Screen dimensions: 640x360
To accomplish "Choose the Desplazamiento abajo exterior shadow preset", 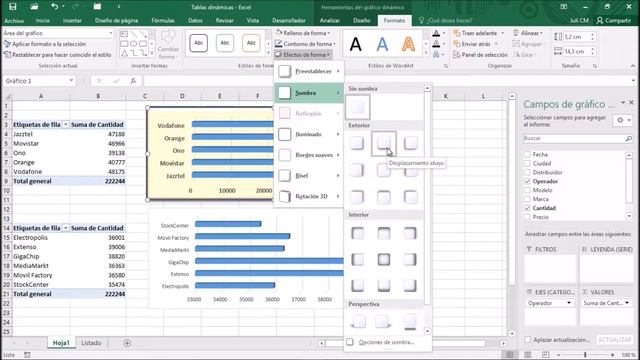I will pyautogui.click(x=384, y=143).
